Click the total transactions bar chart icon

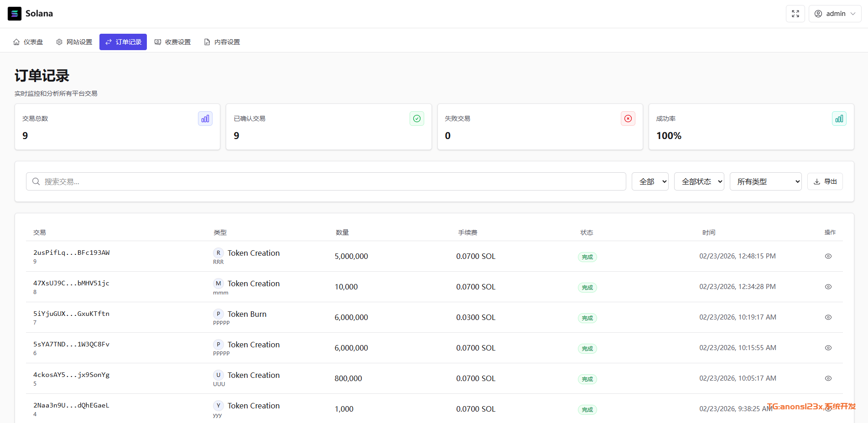(x=205, y=119)
